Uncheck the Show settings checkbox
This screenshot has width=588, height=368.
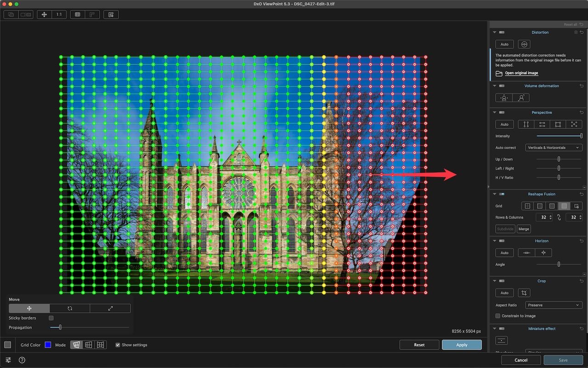[118, 345]
